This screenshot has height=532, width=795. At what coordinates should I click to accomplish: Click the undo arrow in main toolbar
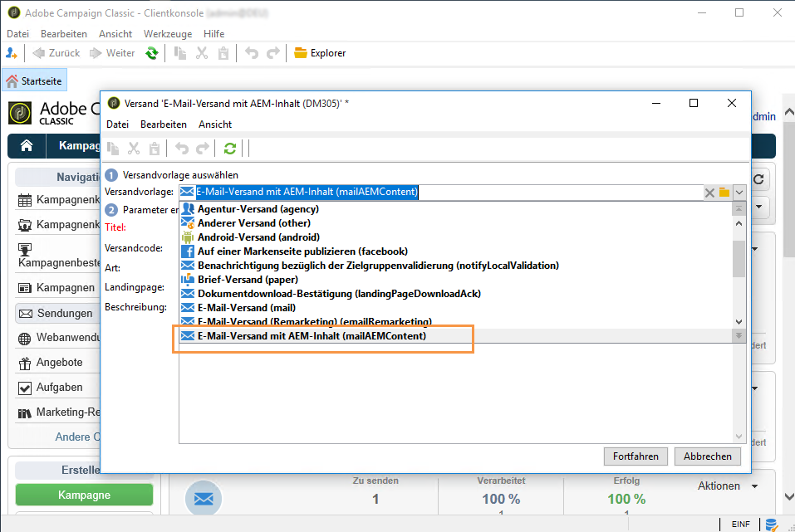(252, 53)
